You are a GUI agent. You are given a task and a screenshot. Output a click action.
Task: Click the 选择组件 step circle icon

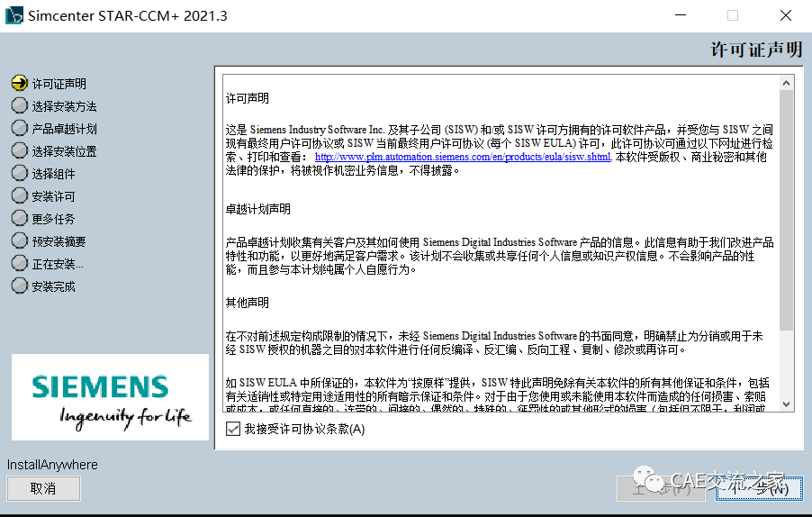click(x=20, y=173)
